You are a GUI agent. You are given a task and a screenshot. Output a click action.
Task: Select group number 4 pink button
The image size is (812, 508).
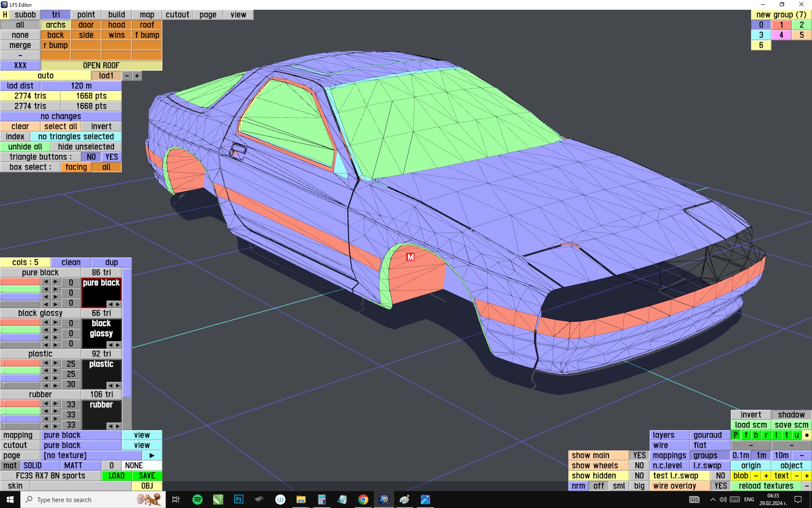[x=781, y=35]
